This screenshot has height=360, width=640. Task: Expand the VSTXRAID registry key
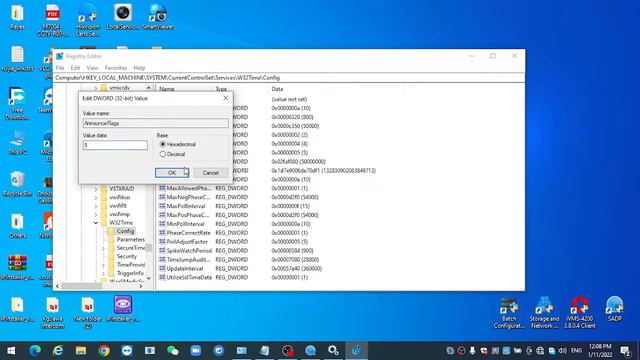96,189
